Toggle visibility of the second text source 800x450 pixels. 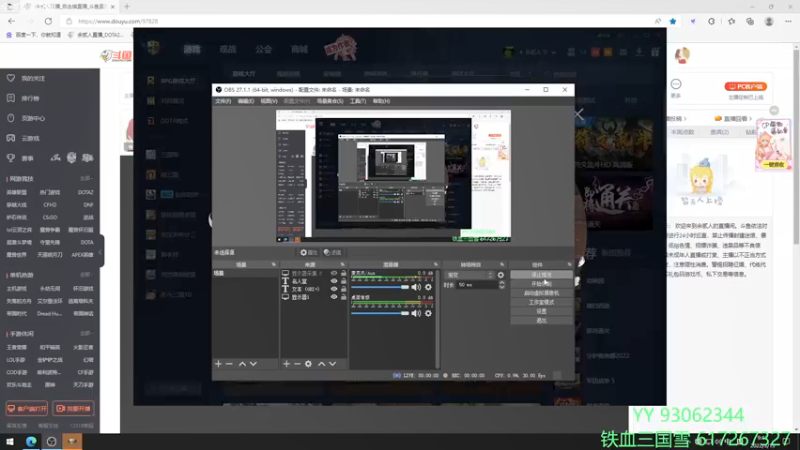(x=334, y=281)
